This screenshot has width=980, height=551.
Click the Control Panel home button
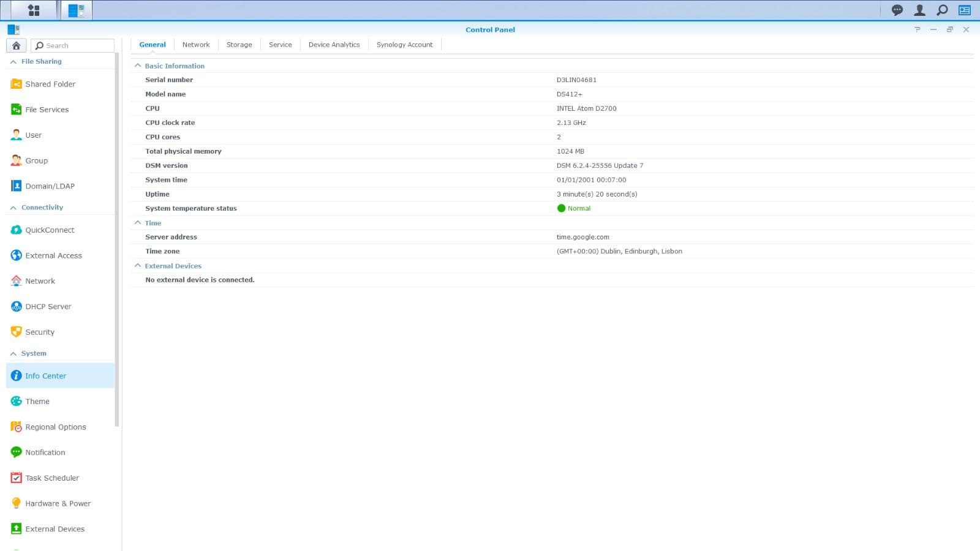click(x=16, y=45)
